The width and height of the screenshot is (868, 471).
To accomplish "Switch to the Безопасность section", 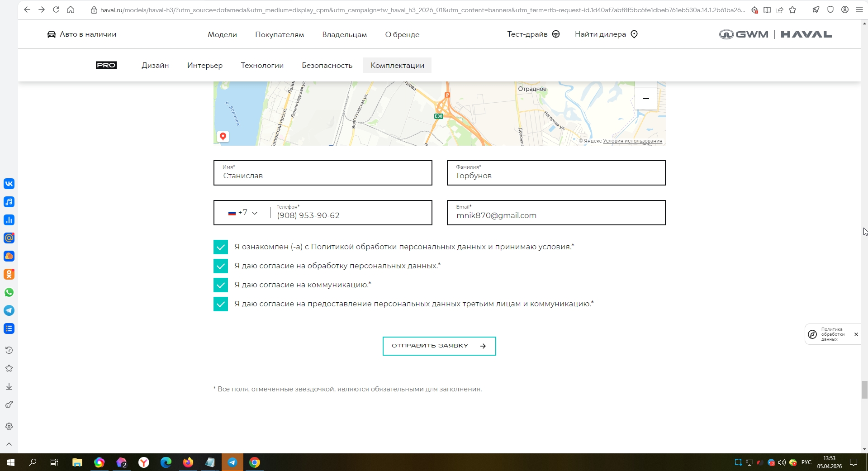I will tap(327, 65).
